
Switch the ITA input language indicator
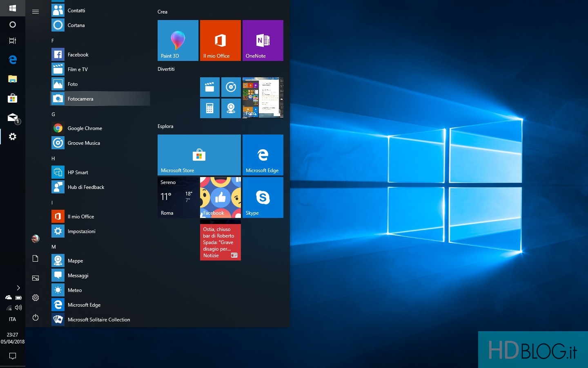[x=13, y=319]
